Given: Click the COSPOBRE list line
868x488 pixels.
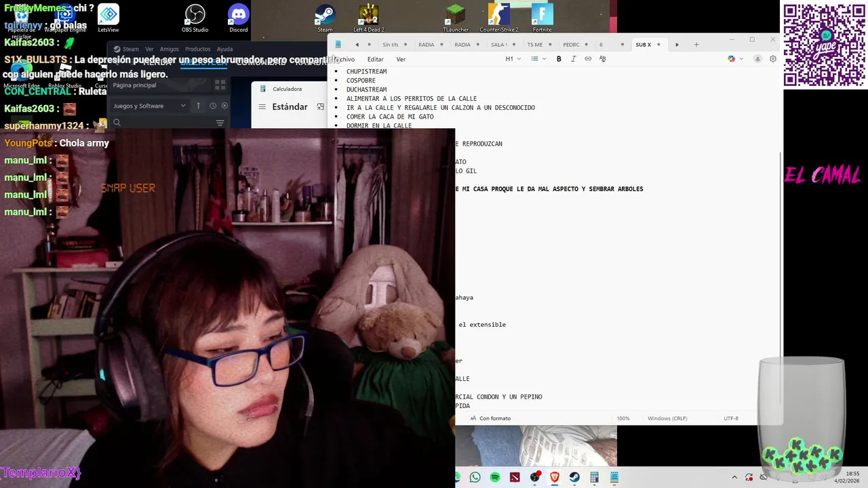Looking at the screenshot, I should [361, 81].
